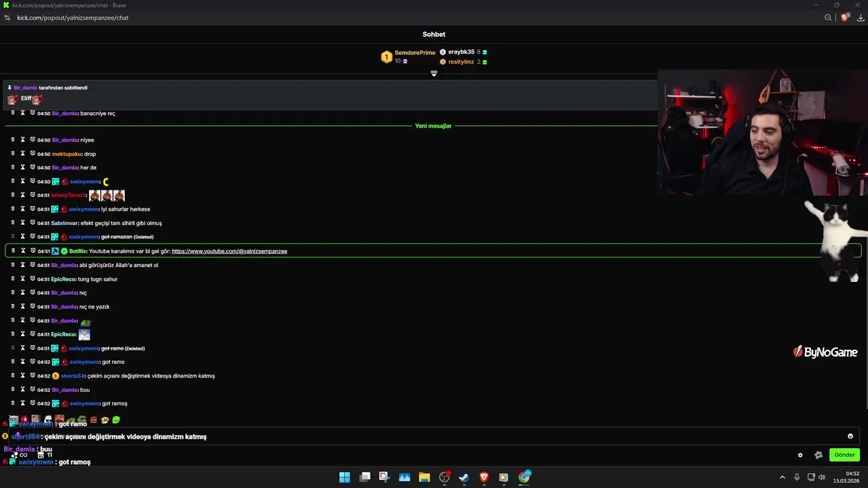Screen dimensions: 868x488
Task: View site information icon left of URL
Action: (x=7, y=18)
